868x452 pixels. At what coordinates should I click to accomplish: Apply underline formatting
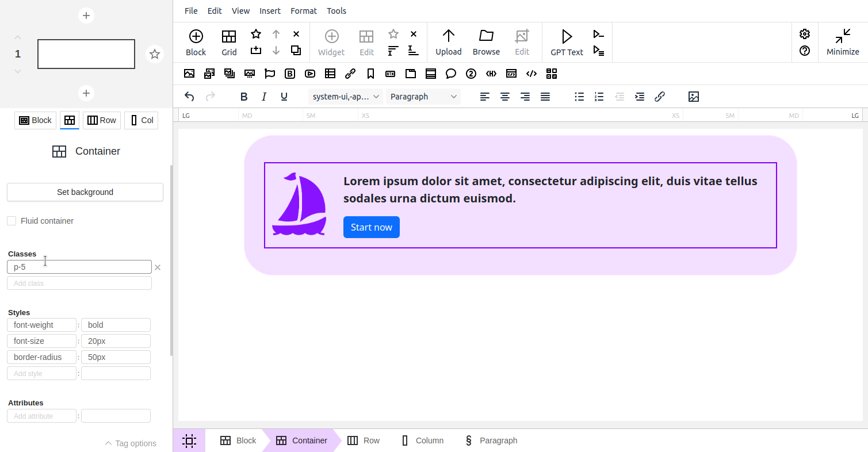(x=284, y=97)
